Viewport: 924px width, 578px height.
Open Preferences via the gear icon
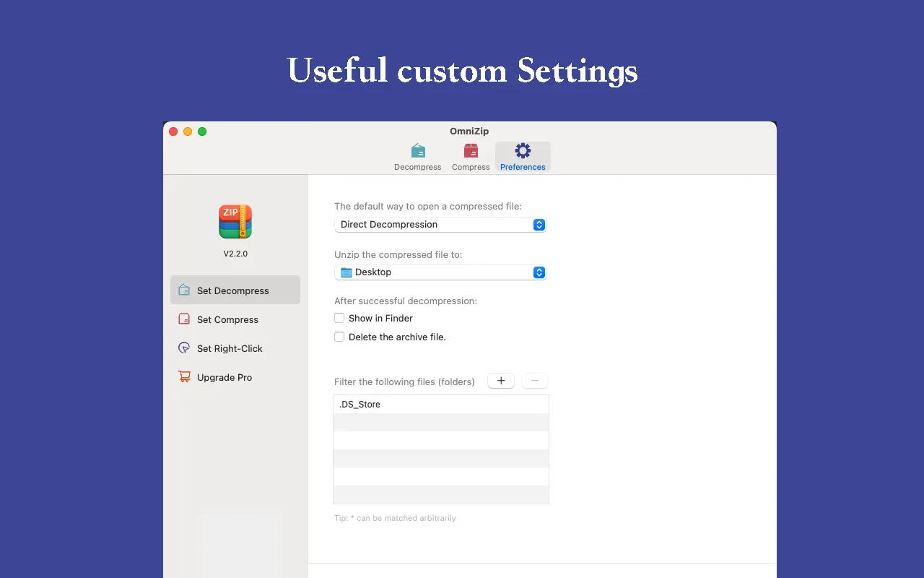(x=522, y=150)
